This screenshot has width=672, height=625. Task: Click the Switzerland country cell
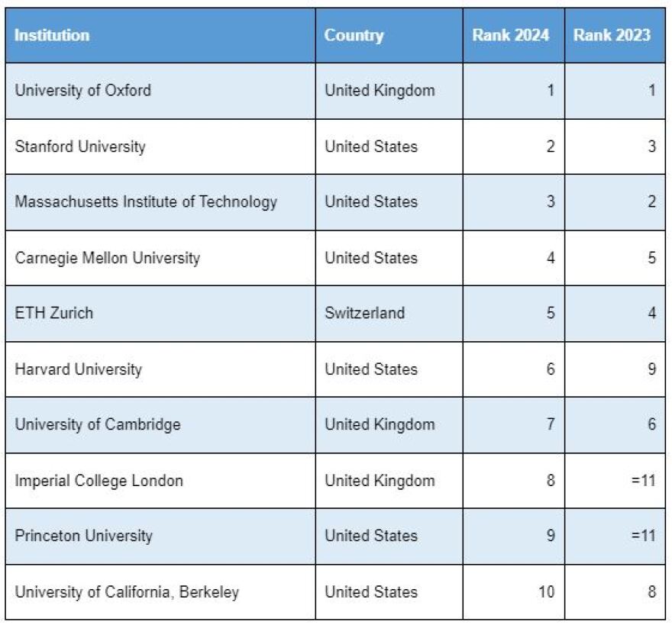point(365,313)
